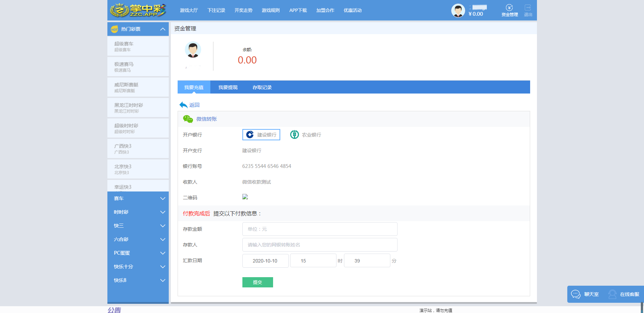644x313 pixels.
Task: Click the green WeChat icon
Action: click(x=188, y=119)
